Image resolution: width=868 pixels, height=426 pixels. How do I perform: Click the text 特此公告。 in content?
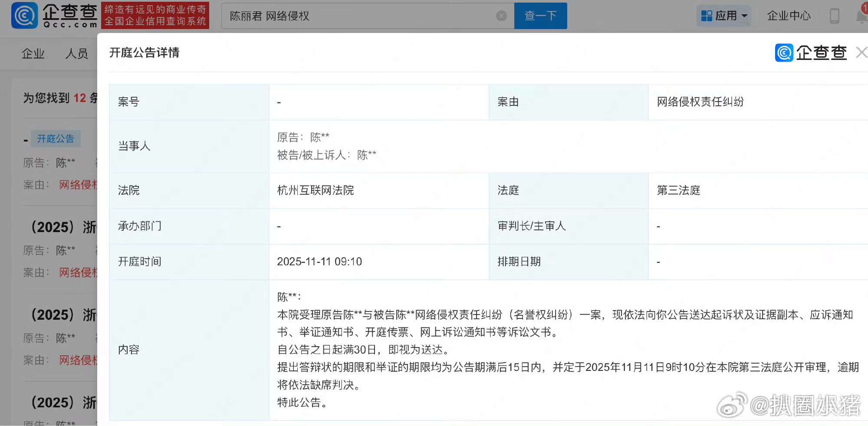point(302,403)
